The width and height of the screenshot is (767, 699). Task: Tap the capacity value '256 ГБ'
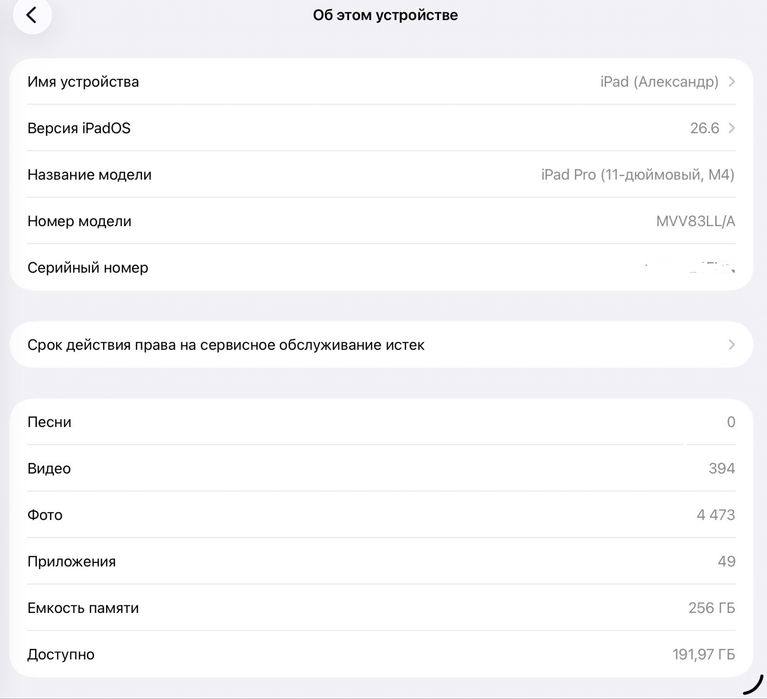[x=712, y=608]
